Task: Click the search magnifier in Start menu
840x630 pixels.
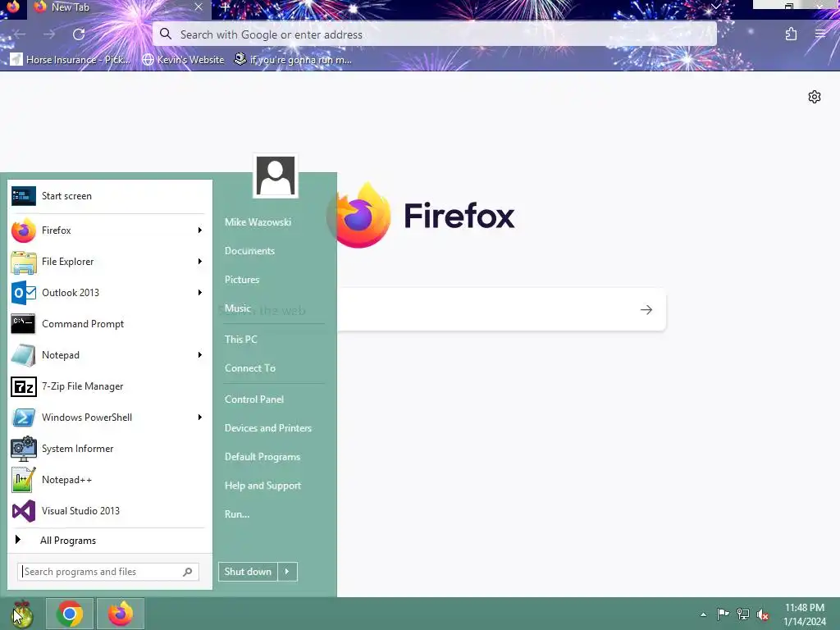Action: tap(188, 572)
